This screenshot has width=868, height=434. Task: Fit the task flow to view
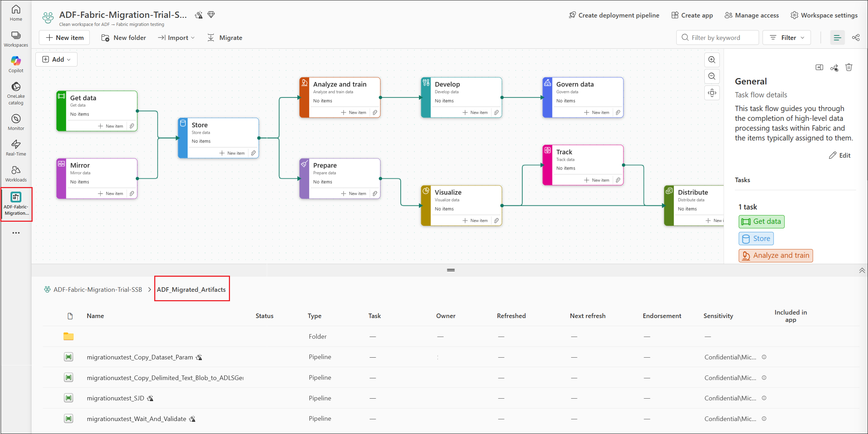coord(712,93)
